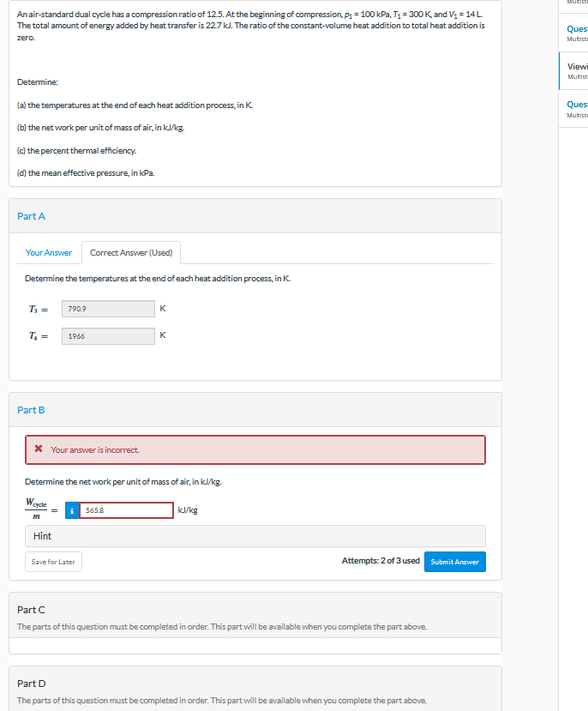Click 'Determine the net work per unit of mass' prompt

coord(123,481)
